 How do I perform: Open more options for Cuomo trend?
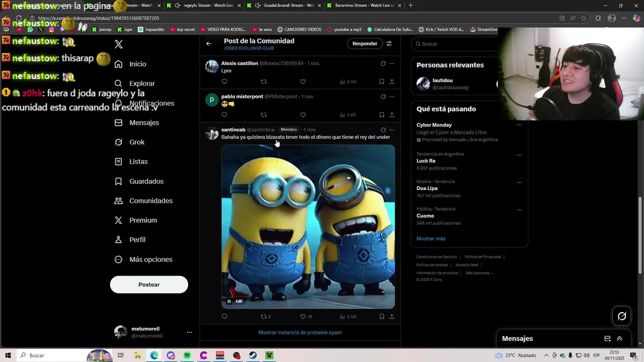(x=519, y=210)
